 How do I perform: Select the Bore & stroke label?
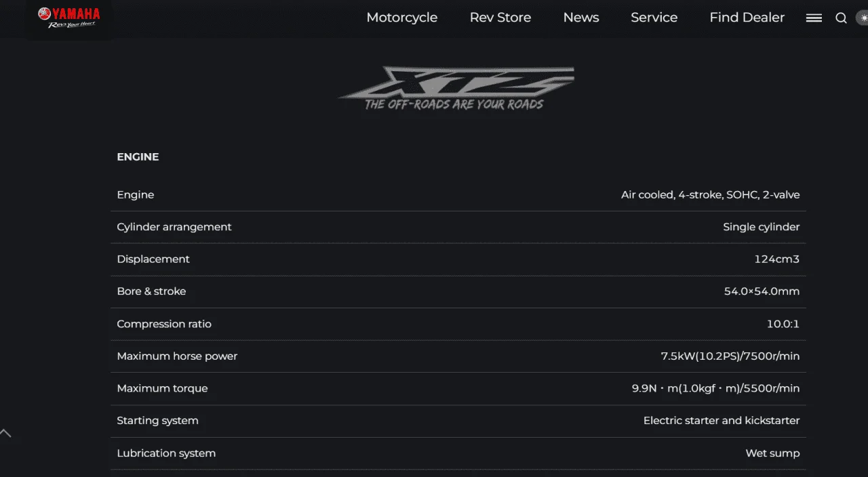151,291
